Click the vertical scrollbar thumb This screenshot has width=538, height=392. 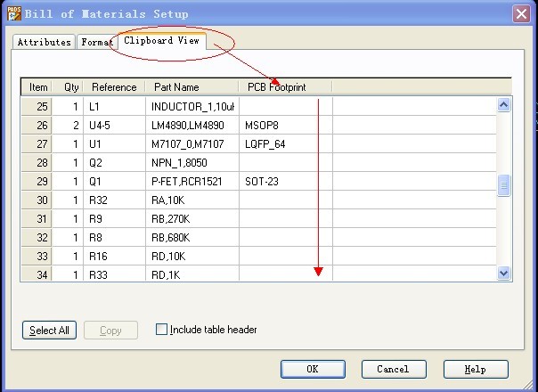point(503,185)
